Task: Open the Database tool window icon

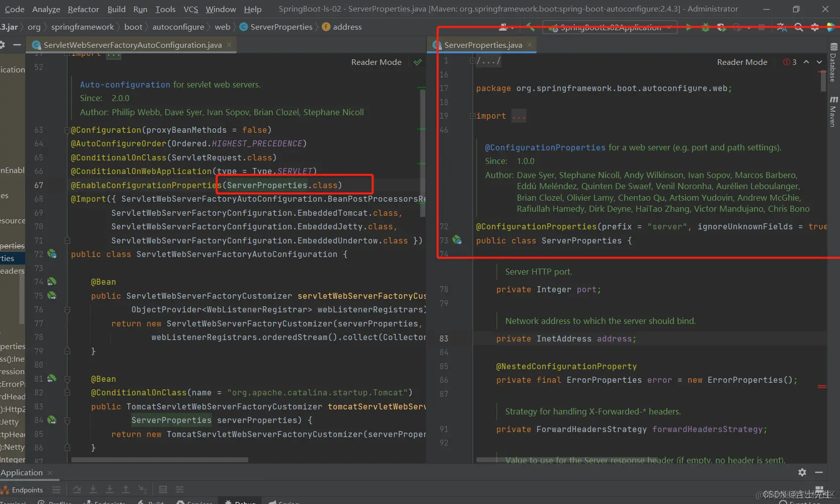Action: (833, 62)
